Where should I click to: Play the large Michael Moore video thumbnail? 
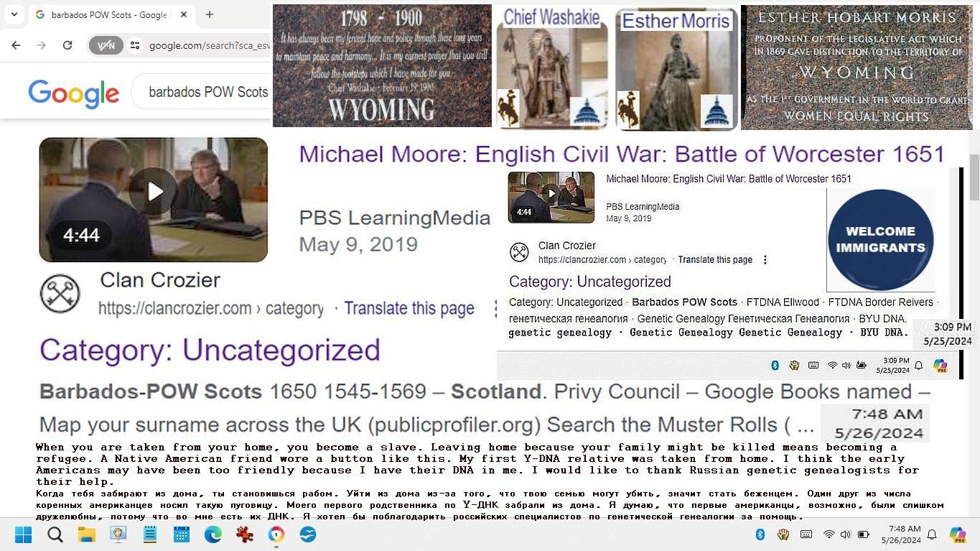(x=154, y=199)
